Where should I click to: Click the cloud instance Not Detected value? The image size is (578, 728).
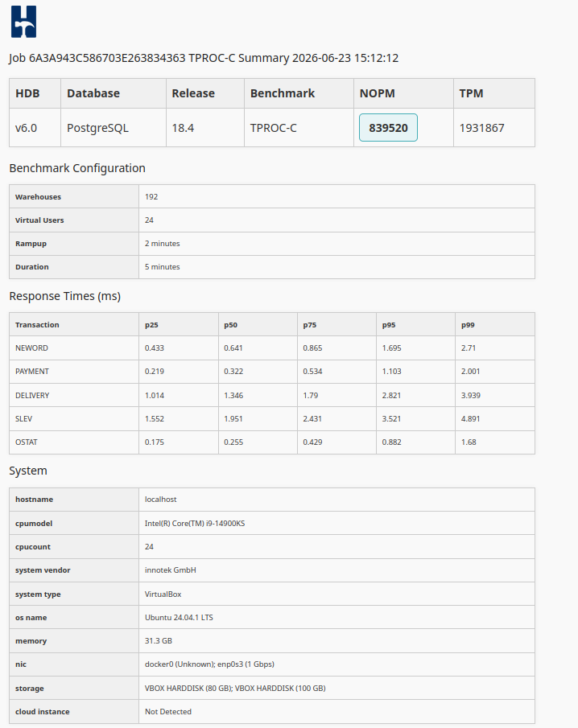pyautogui.click(x=168, y=712)
